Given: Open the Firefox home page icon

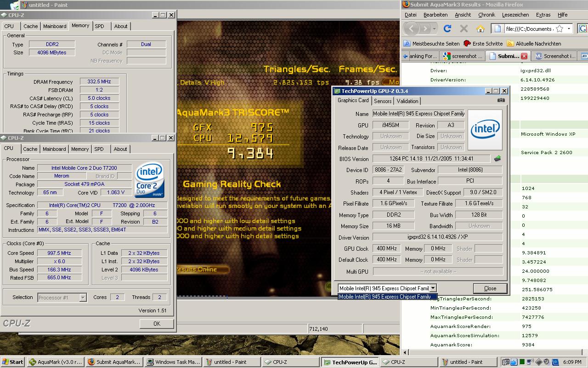Looking at the screenshot, I should pos(481,29).
